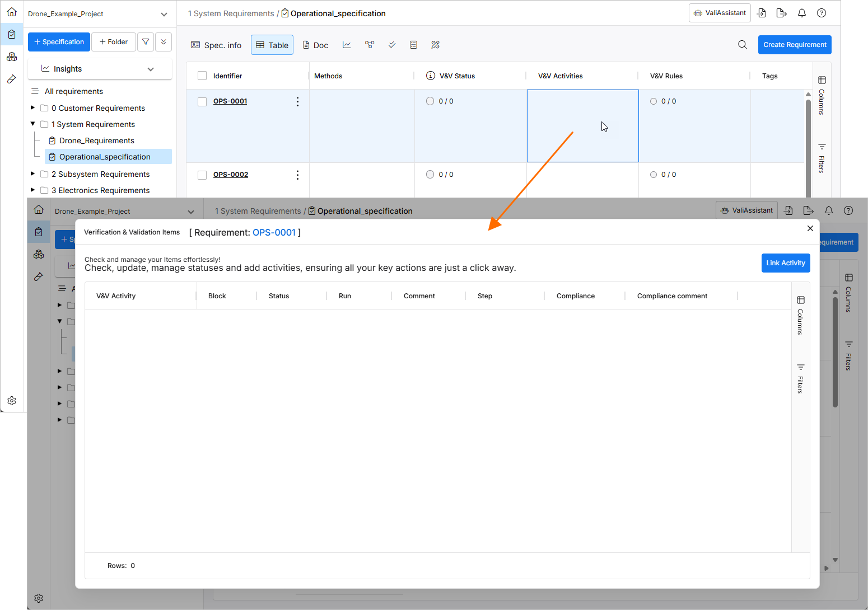Screen dimensions: 868x610
Task: Open the Blocks cubes icon in upper sidebar
Action: (12, 57)
